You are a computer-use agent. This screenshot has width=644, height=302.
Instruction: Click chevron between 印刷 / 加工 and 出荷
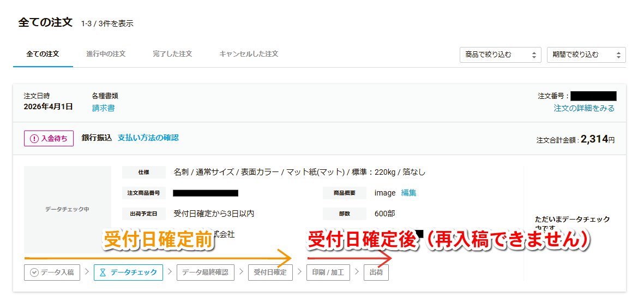click(x=357, y=272)
